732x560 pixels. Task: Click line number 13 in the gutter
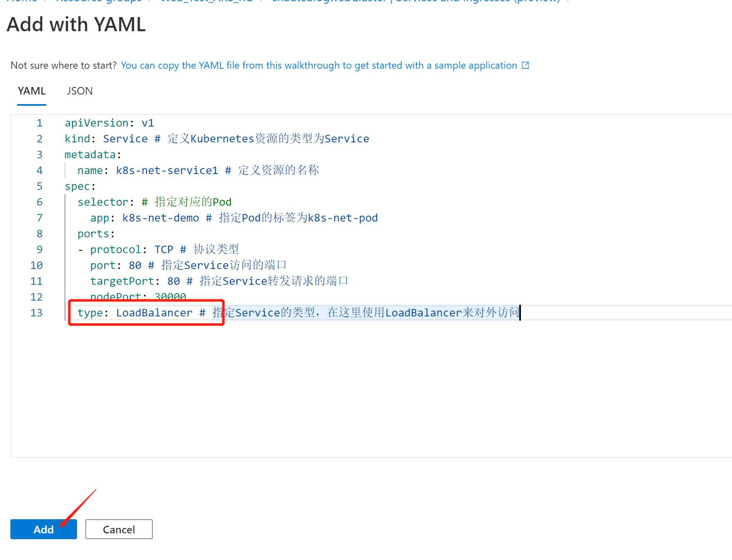pos(37,313)
